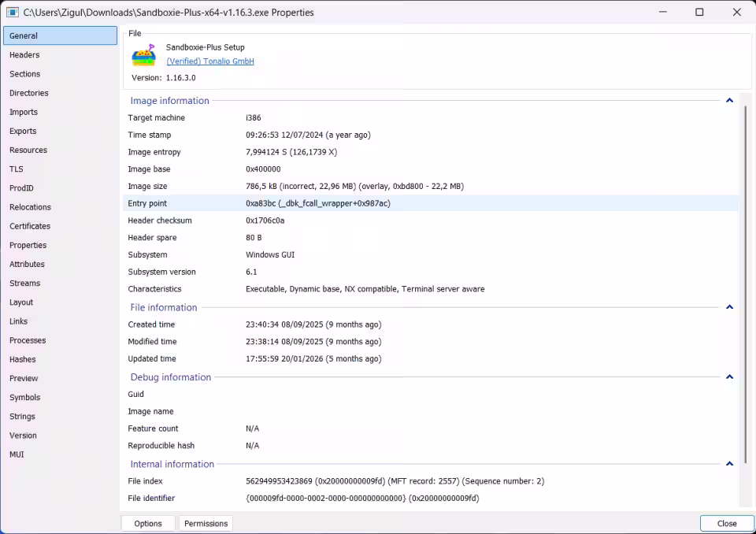Open the Resources page
The height and width of the screenshot is (534, 756).
point(61,150)
